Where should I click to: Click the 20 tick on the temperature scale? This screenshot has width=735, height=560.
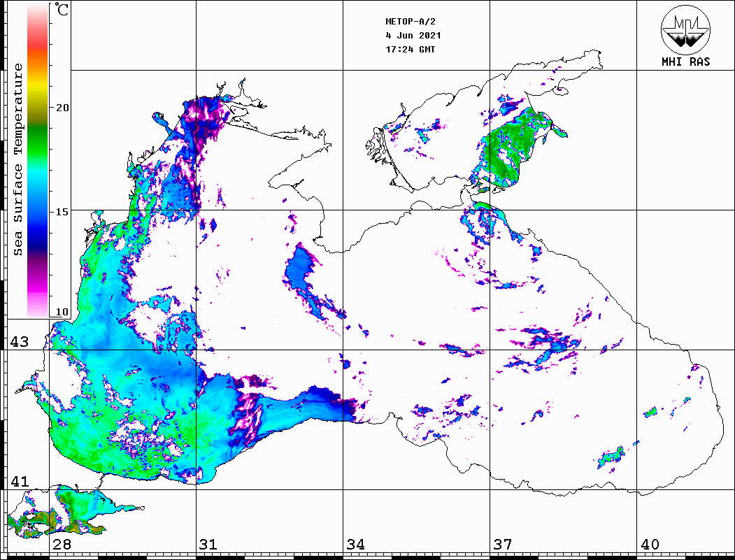[x=62, y=108]
